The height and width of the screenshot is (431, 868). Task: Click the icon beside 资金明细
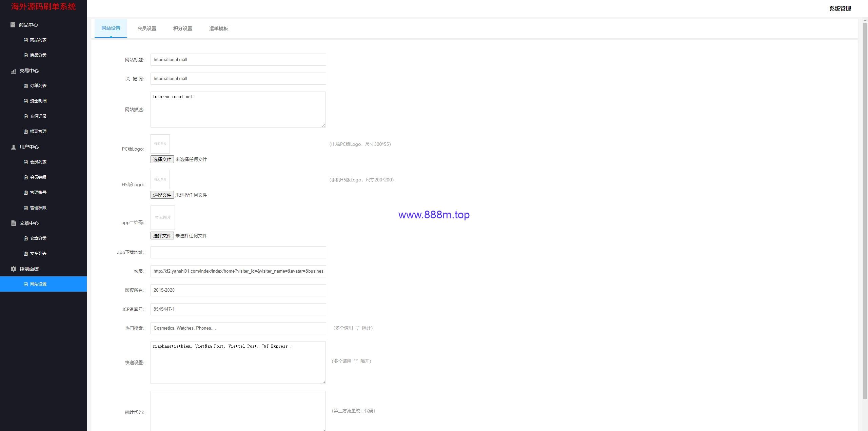26,101
